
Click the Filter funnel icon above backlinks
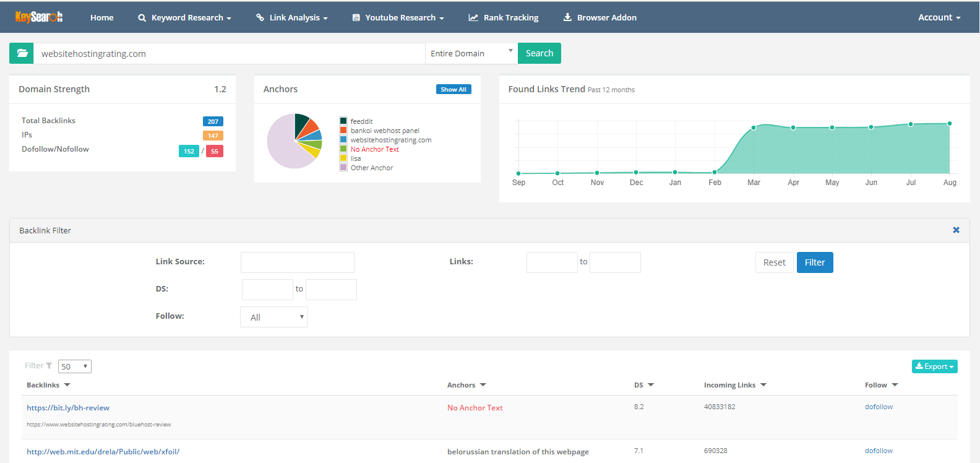[x=49, y=366]
